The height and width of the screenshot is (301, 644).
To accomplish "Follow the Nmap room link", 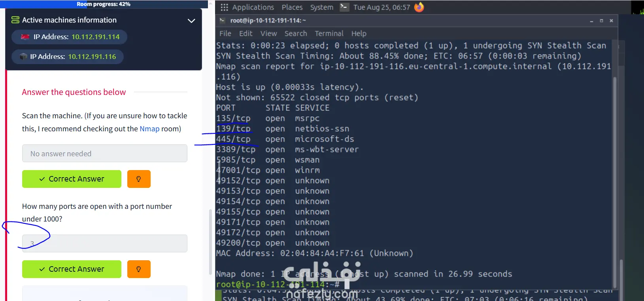I will [x=149, y=129].
